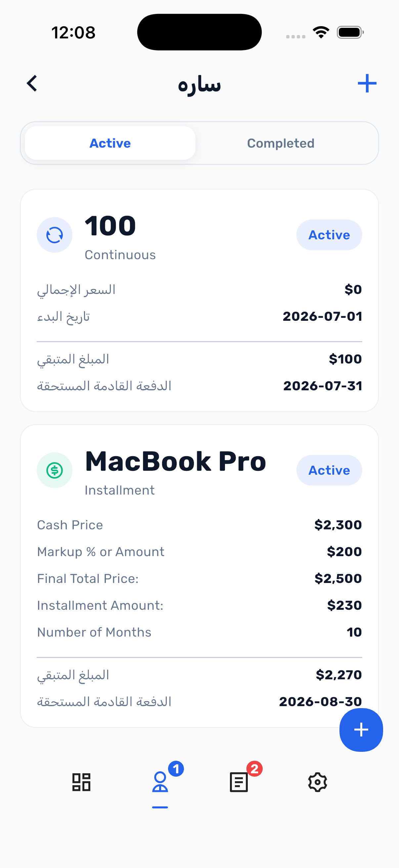Screen dimensions: 399x868
Task: Switch to the Completed segment
Action: [281, 143]
